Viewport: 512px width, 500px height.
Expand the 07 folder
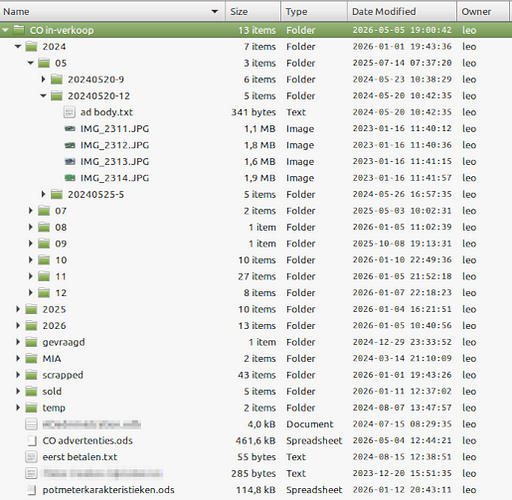(x=31, y=211)
